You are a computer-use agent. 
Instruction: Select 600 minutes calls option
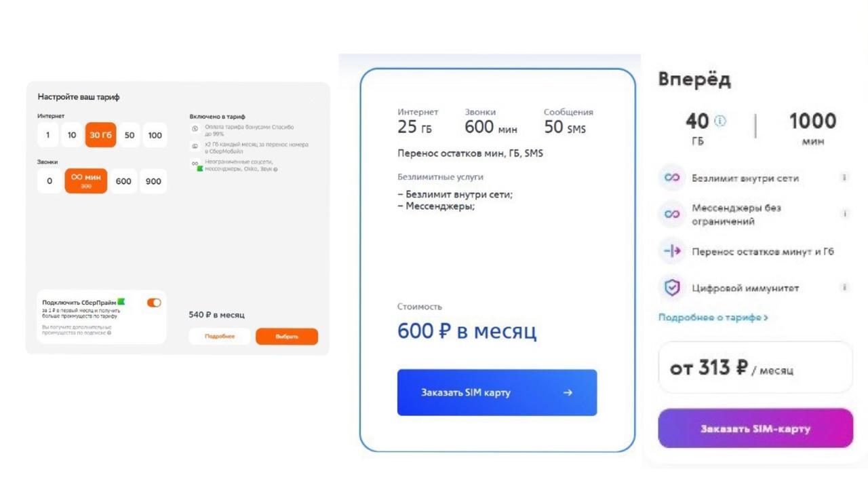tap(123, 181)
